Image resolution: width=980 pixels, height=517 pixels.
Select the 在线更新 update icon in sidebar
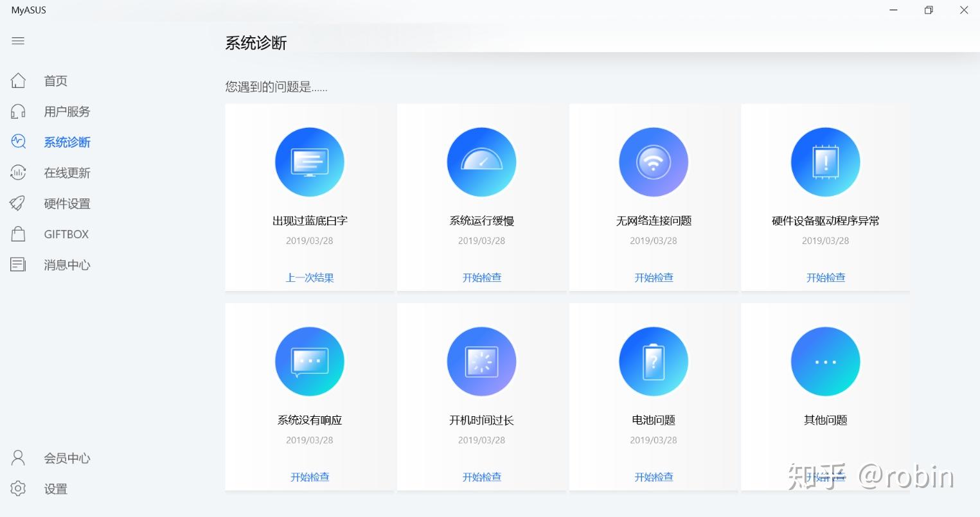(17, 172)
